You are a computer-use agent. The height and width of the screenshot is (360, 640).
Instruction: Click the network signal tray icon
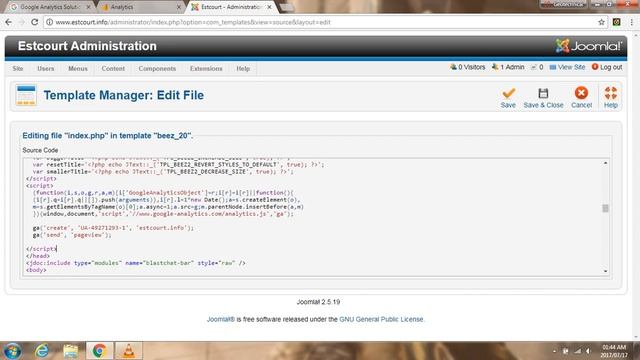pos(577,351)
